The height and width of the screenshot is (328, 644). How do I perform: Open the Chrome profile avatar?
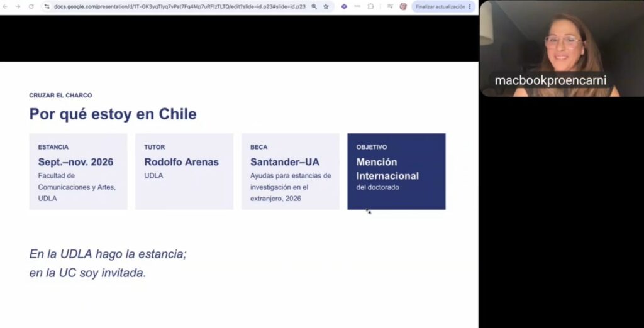pos(403,6)
